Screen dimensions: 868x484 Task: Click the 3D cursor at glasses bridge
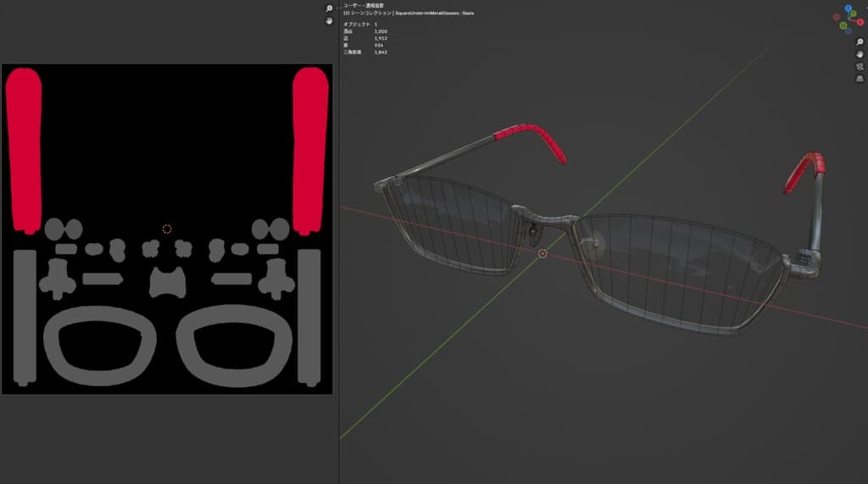542,253
